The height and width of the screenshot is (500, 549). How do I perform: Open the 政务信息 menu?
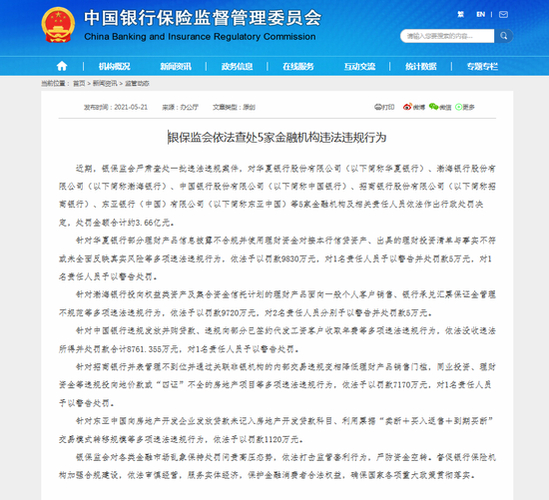237,66
